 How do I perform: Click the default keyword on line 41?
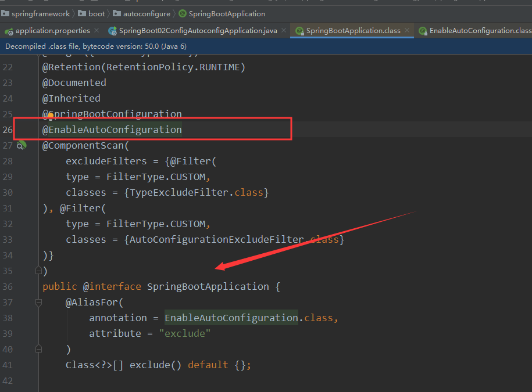coord(208,365)
